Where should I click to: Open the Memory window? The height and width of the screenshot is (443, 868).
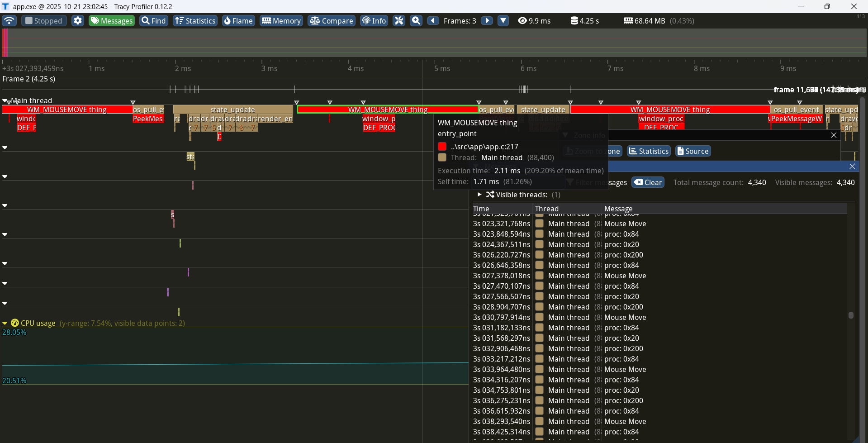tap(281, 21)
